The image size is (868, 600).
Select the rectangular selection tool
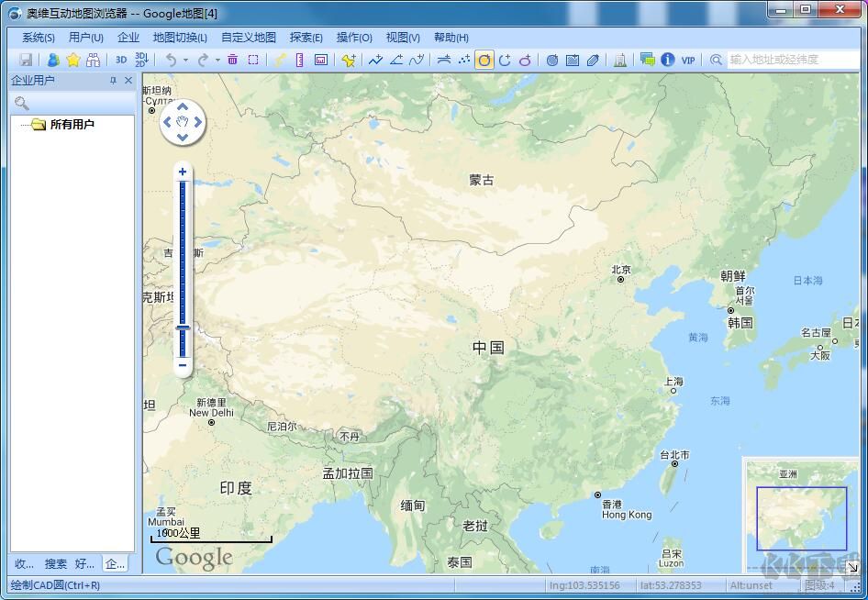(253, 60)
